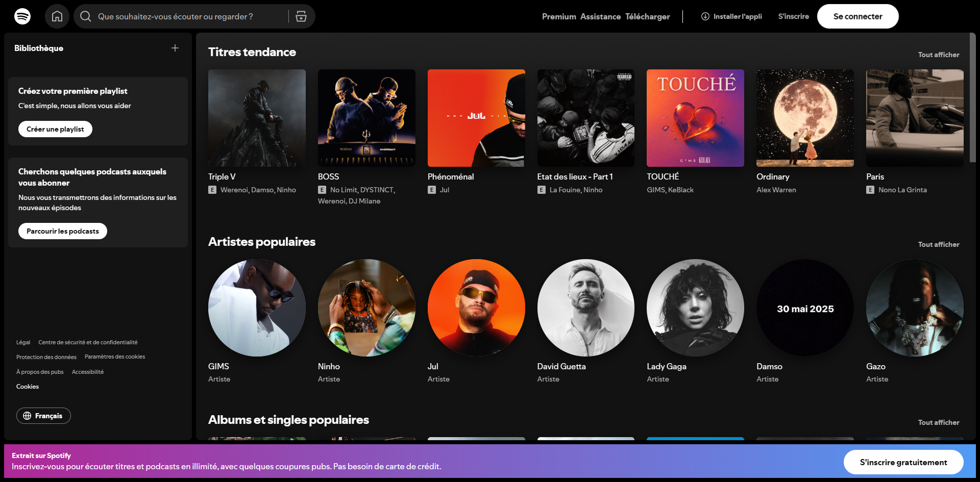Open Premium in the top navigation
Image resolution: width=980 pixels, height=482 pixels.
[559, 16]
